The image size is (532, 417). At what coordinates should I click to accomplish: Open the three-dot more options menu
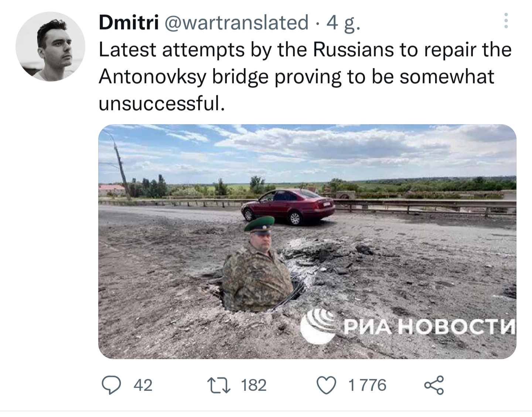pos(506,21)
